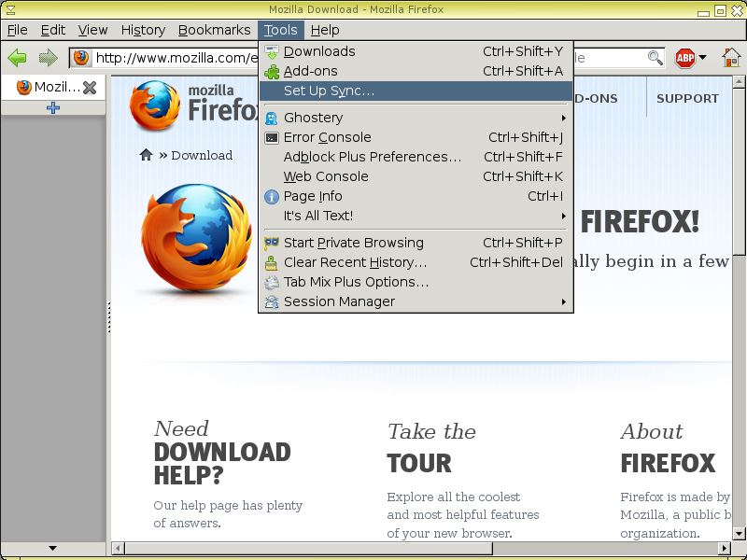Click the URL address input field
Screen dimensions: 747x560
176,58
